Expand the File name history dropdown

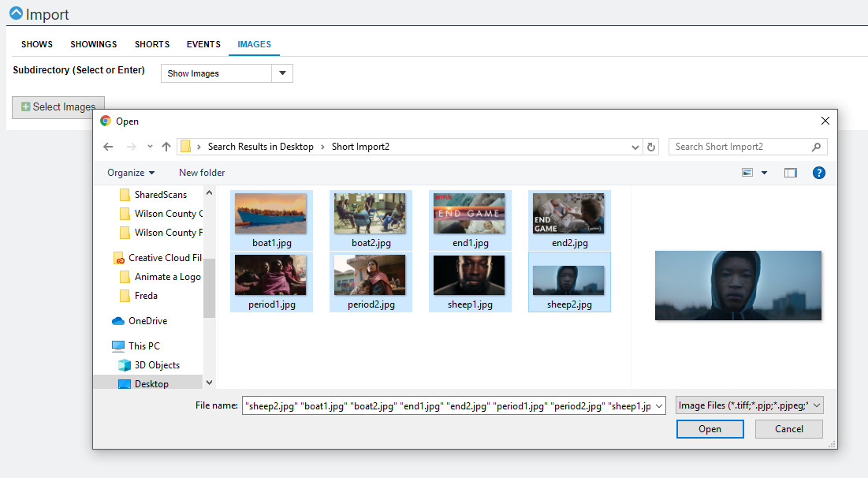click(x=659, y=406)
